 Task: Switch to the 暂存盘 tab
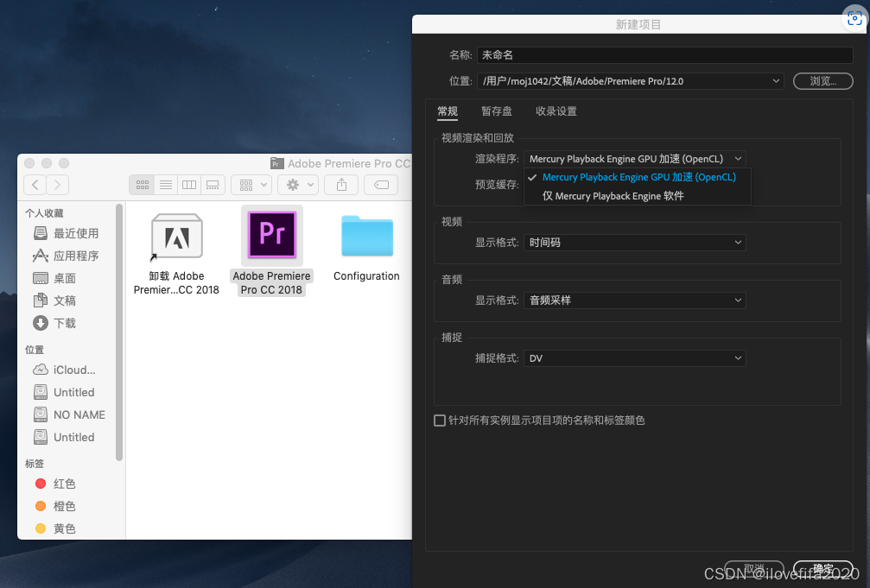[497, 111]
